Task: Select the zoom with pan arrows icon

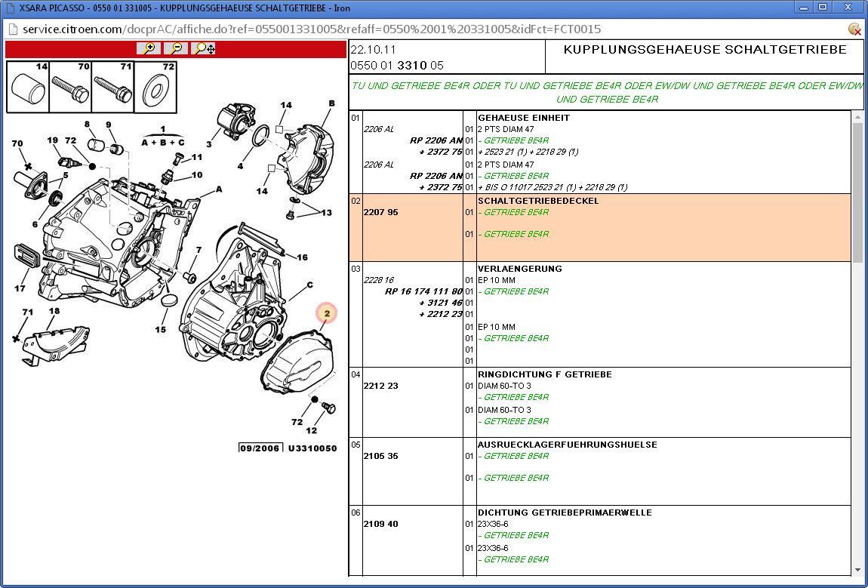Action: tap(204, 49)
